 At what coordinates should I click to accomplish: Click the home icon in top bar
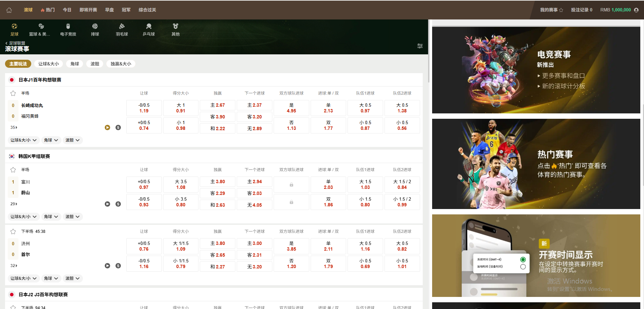(x=9, y=10)
